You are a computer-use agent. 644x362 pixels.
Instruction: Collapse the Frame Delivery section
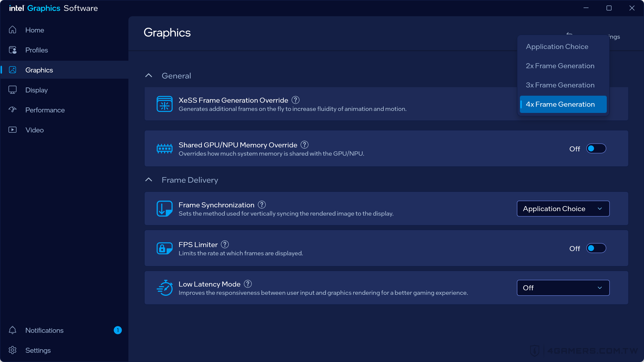tap(148, 180)
